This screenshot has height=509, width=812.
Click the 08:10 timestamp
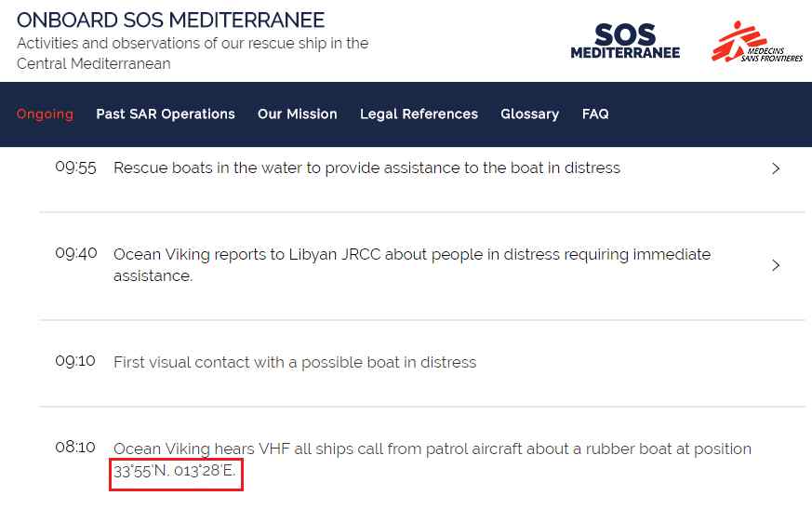75,448
